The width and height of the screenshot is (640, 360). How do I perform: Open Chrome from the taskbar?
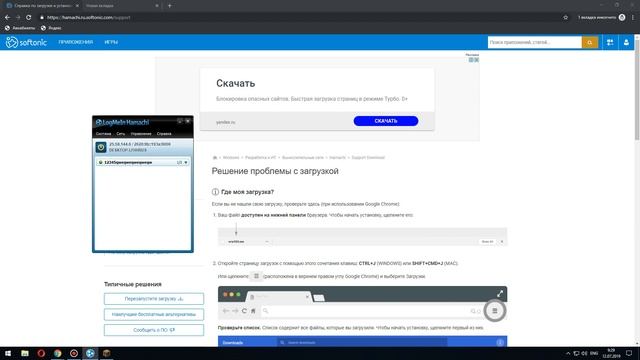[x=58, y=353]
